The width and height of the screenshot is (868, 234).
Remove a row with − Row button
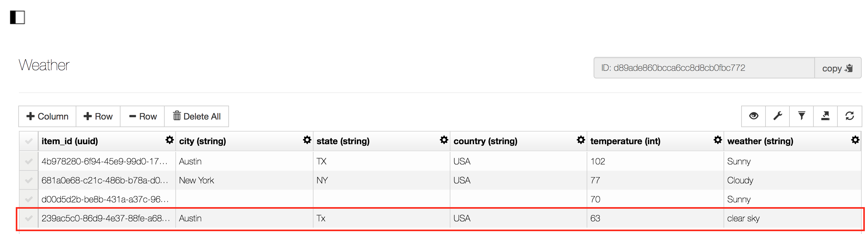pyautogui.click(x=143, y=116)
